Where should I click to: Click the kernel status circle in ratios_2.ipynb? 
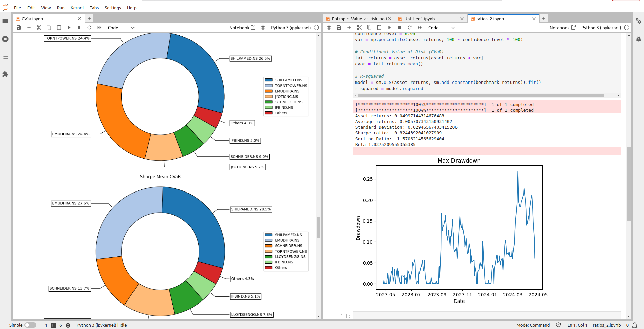click(x=627, y=28)
